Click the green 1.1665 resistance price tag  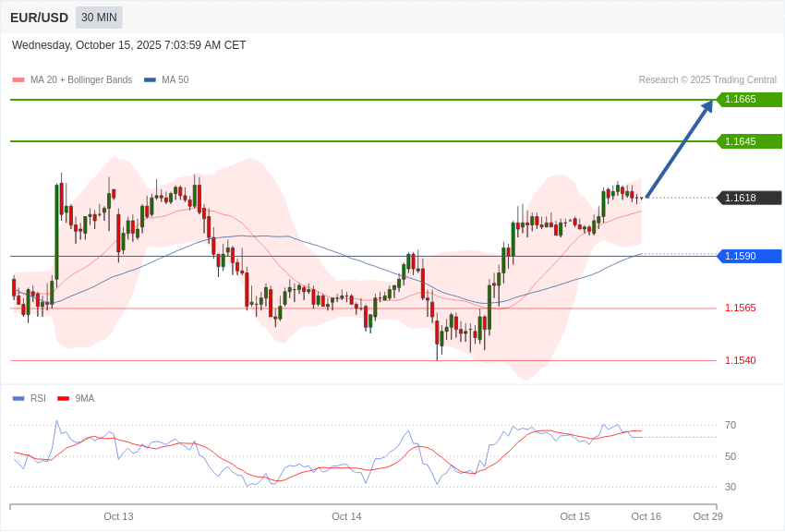point(749,100)
